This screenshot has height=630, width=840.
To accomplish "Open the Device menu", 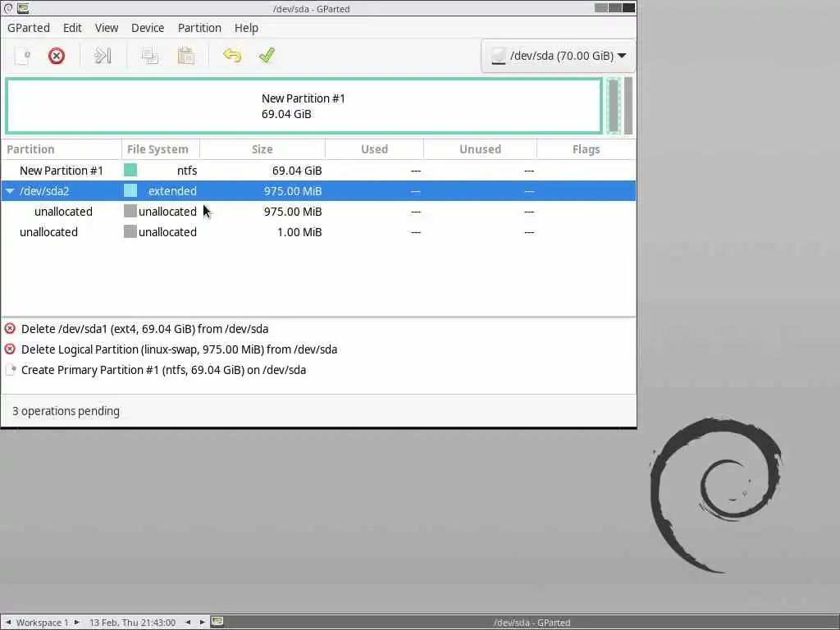I will click(148, 28).
